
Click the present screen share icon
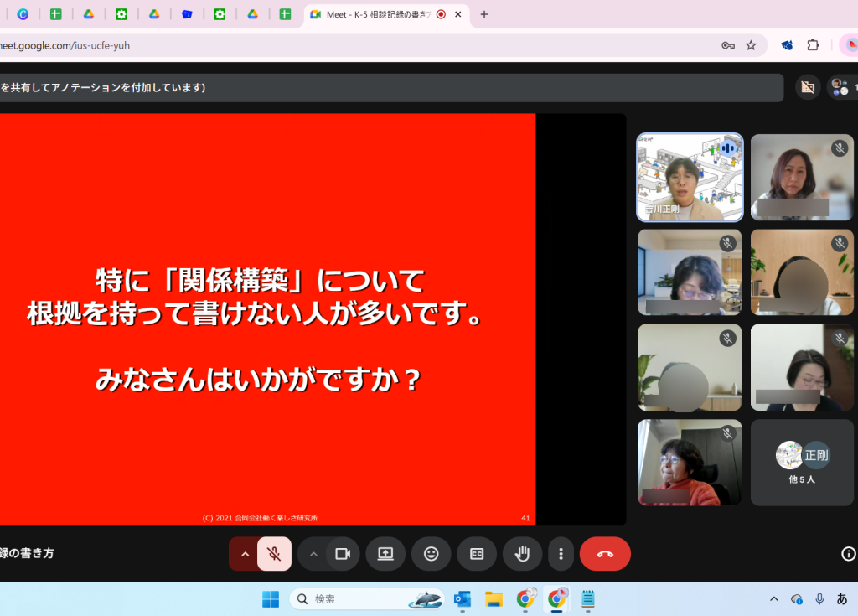point(385,554)
